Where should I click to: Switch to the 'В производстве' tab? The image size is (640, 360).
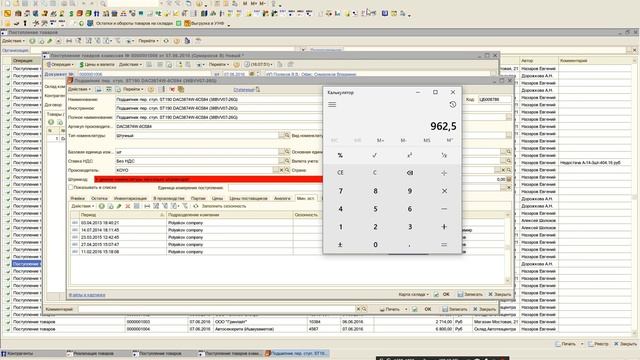[x=169, y=198]
